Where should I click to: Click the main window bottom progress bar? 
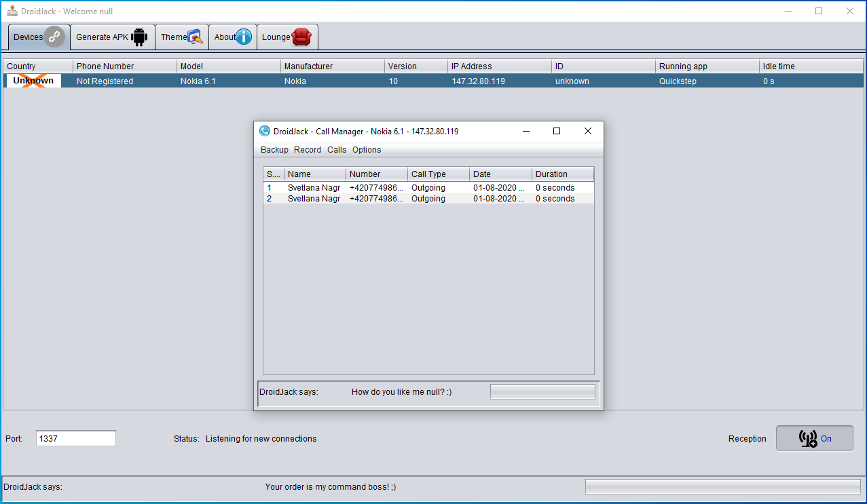[x=722, y=486]
